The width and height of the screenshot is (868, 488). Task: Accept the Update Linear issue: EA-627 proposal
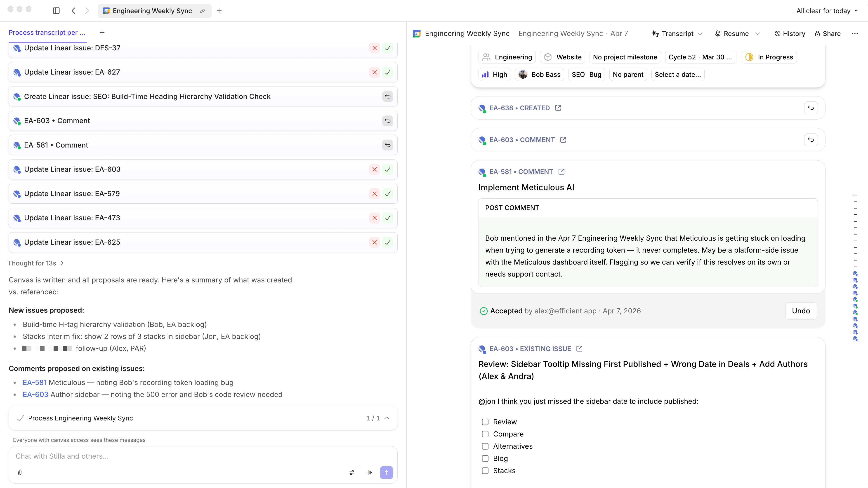(388, 72)
